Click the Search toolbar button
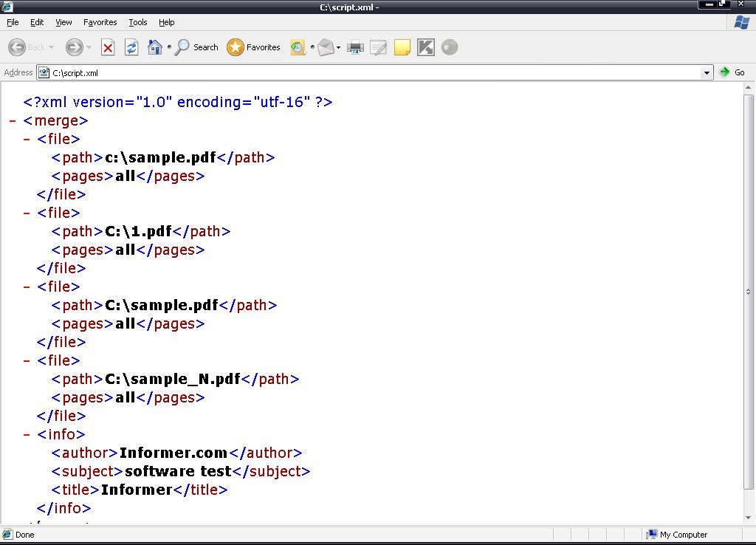Viewport: 756px width, 545px height. pos(197,47)
